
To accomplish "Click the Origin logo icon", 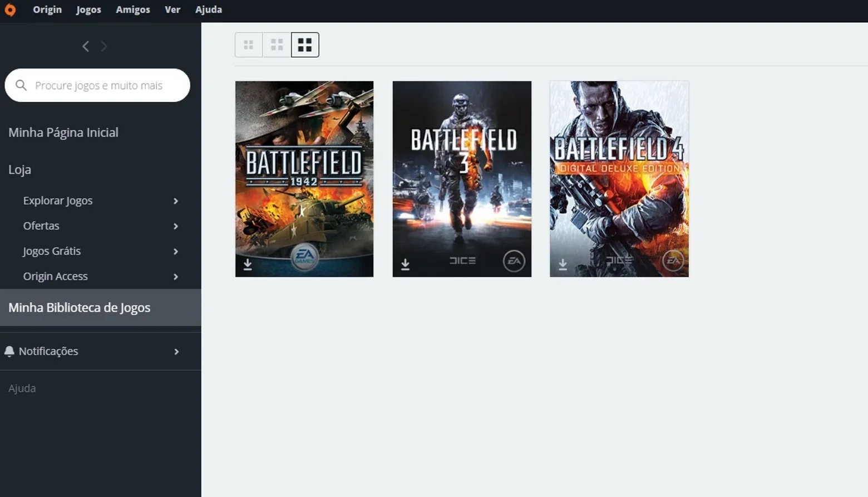I will click(10, 9).
